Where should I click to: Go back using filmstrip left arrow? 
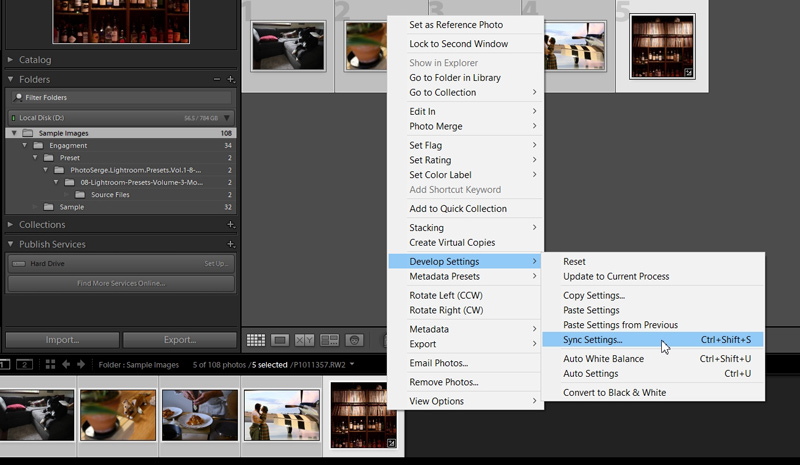(67, 364)
